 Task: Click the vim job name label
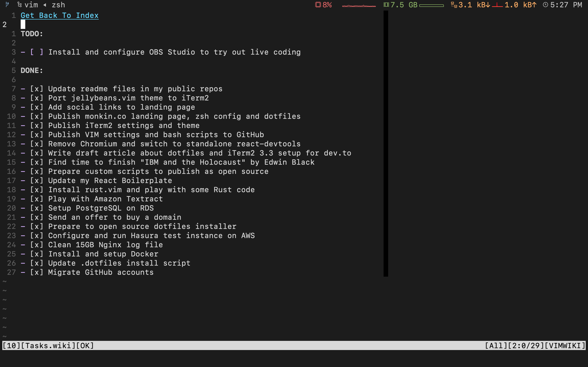[31, 5]
